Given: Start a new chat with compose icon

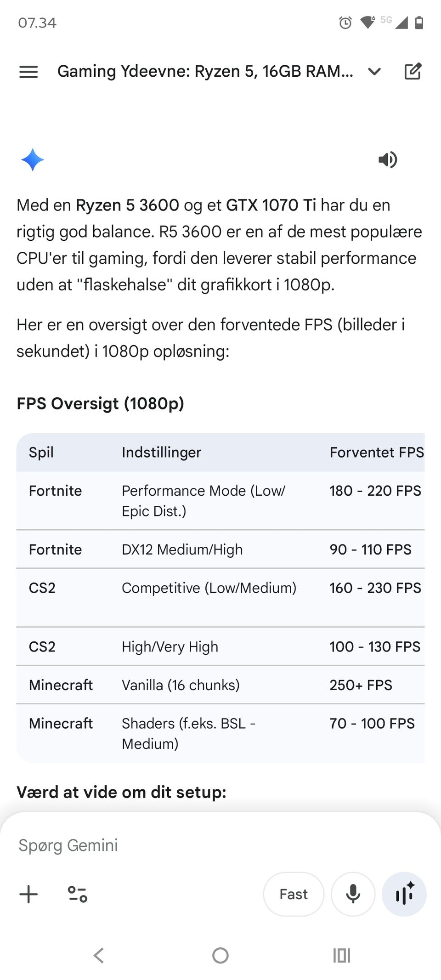Looking at the screenshot, I should click(x=412, y=72).
